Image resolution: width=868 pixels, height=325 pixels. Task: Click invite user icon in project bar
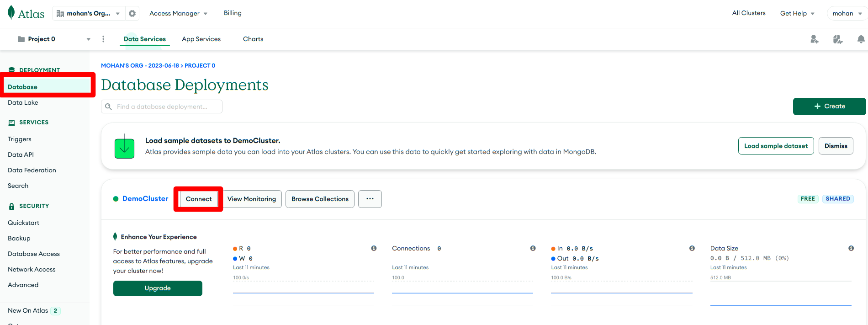click(815, 39)
